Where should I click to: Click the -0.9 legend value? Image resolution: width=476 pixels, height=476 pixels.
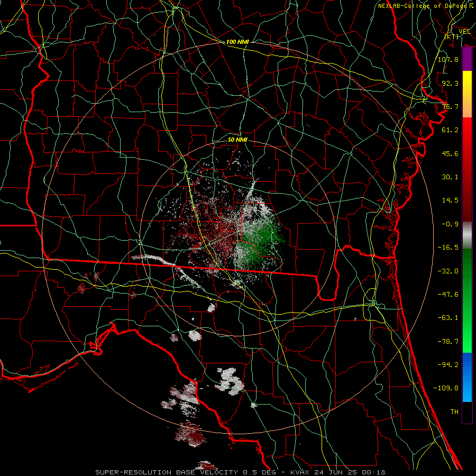450,224
